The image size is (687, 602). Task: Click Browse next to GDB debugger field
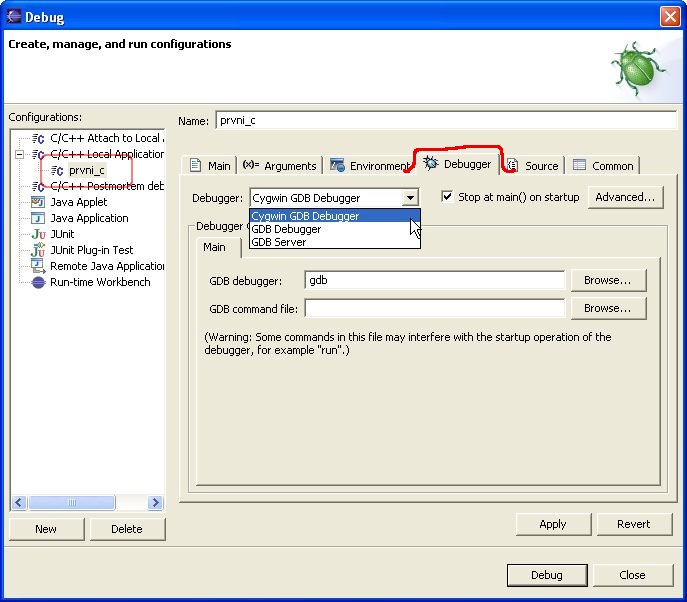tap(607, 280)
